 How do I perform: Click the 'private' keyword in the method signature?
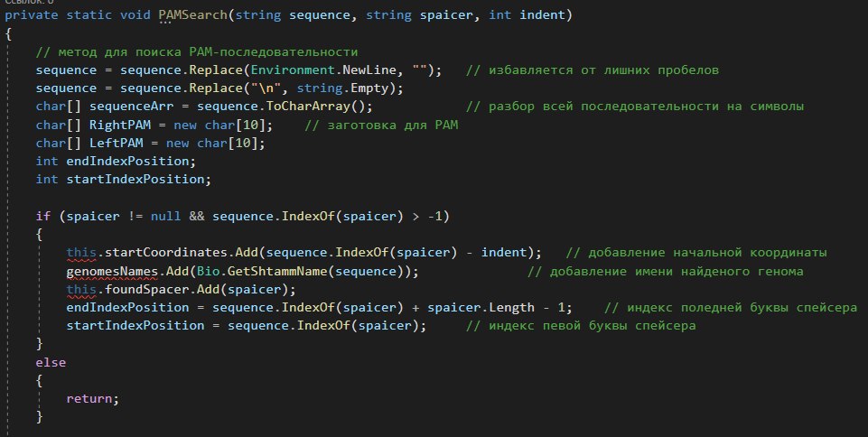pos(31,15)
